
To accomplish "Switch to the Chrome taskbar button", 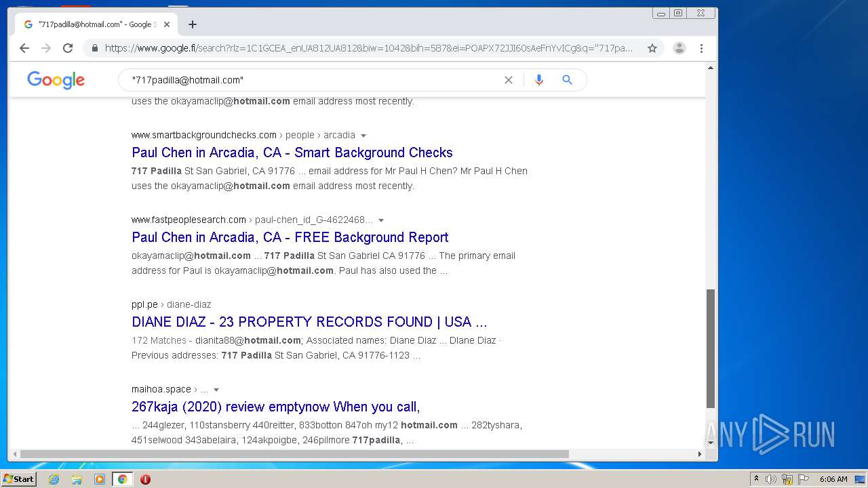I will (x=122, y=479).
